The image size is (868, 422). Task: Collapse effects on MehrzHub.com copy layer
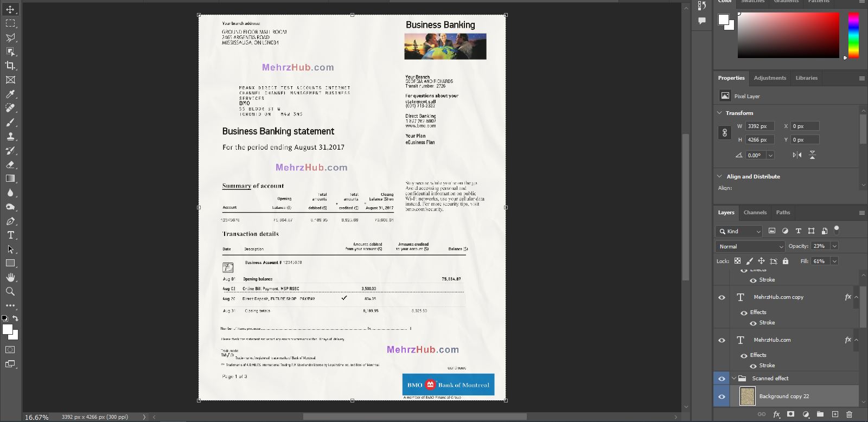click(x=856, y=297)
